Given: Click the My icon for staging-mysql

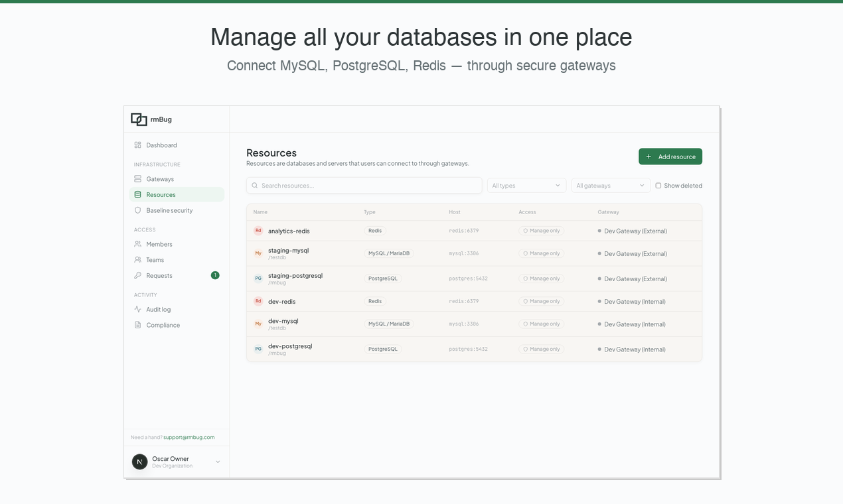Looking at the screenshot, I should (258, 253).
